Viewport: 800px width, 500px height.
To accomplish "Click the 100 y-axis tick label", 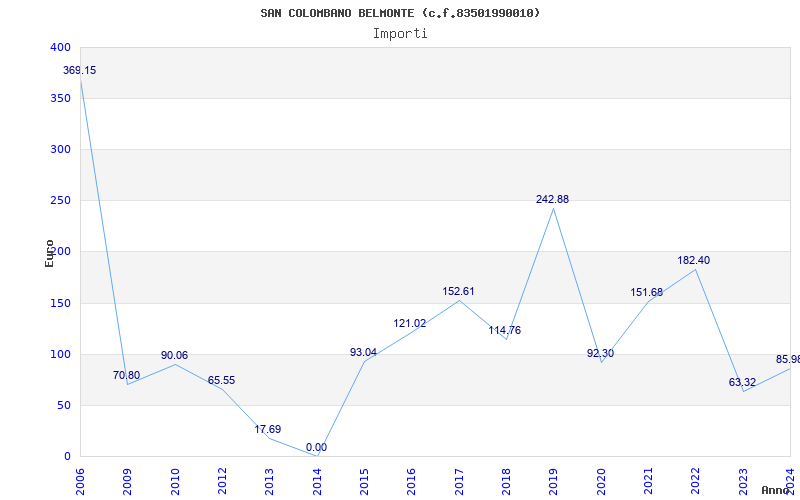I will pos(60,355).
